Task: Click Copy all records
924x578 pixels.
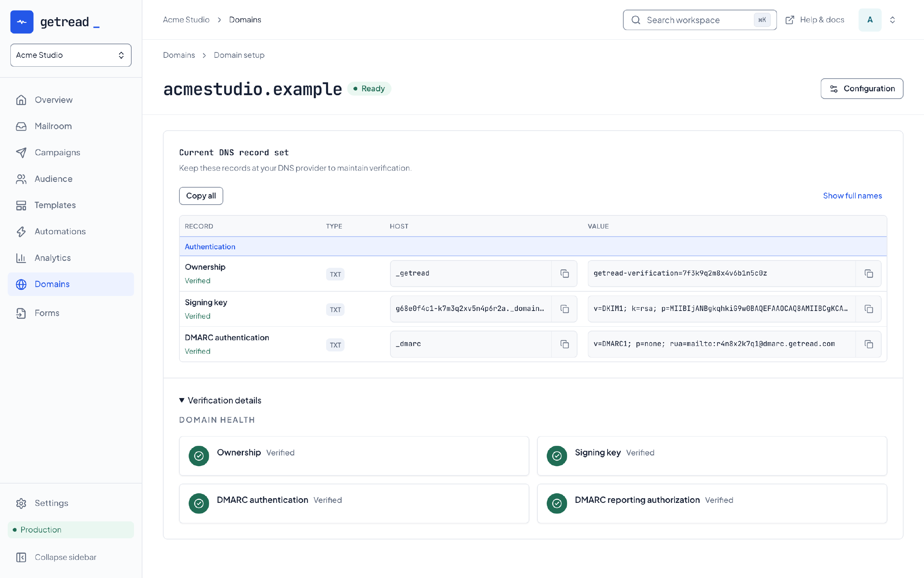Action: 201,196
